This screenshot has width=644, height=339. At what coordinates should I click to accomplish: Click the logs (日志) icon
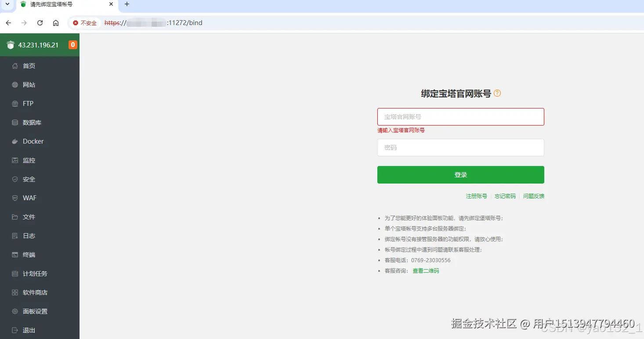(x=15, y=236)
